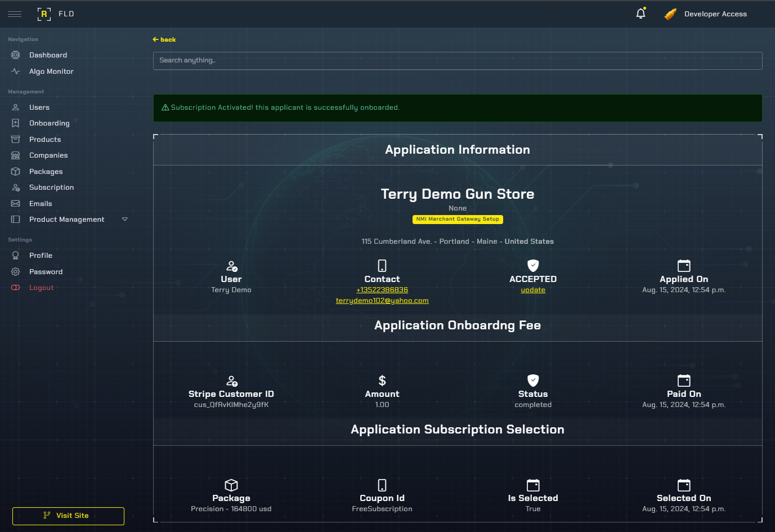Click the Profile icon in Settings
The height and width of the screenshot is (532, 775).
coord(16,256)
